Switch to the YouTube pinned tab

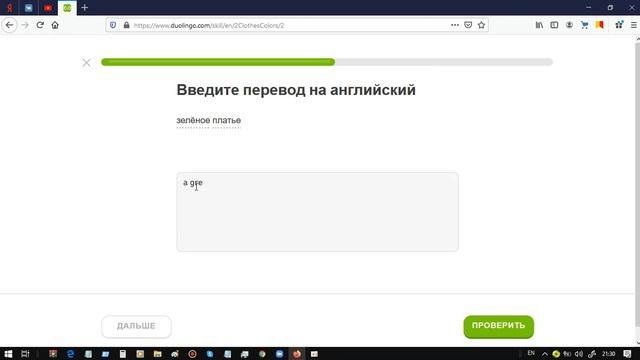[x=48, y=8]
